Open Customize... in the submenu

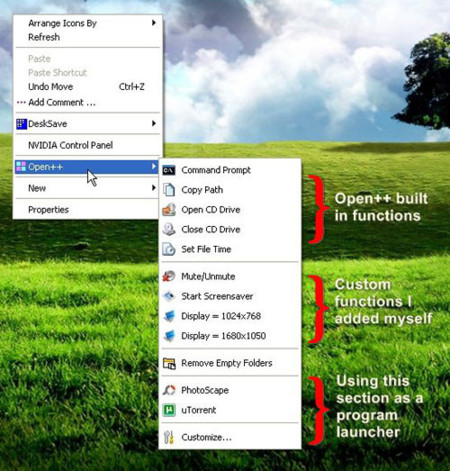pyautogui.click(x=230, y=437)
